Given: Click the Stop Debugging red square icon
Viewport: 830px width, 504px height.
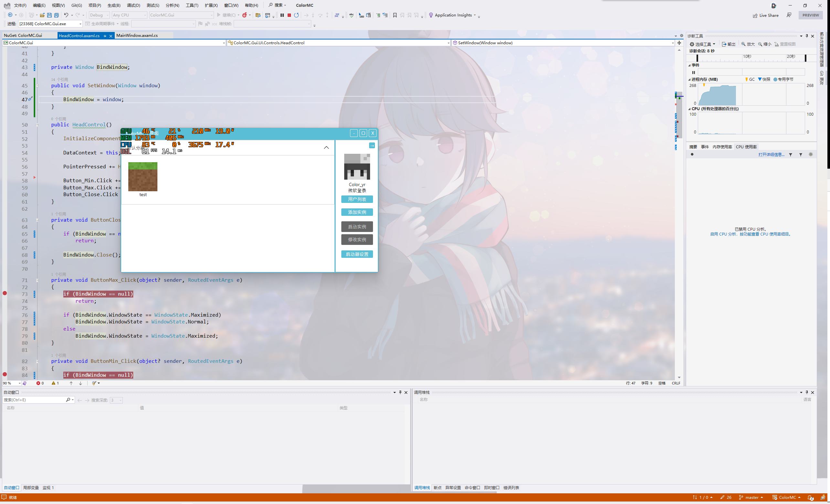Looking at the screenshot, I should pos(289,15).
